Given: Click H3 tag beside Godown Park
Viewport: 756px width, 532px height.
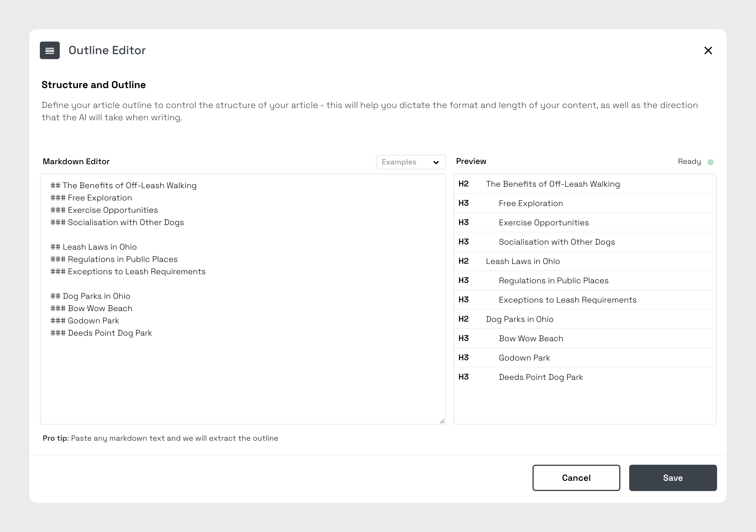Looking at the screenshot, I should pos(463,358).
